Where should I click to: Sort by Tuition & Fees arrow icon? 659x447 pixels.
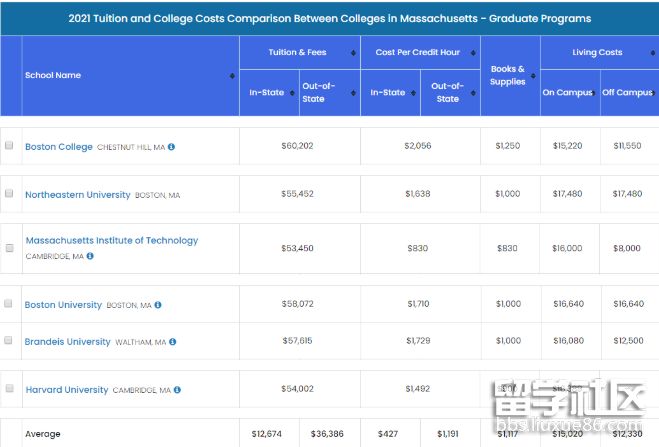pyautogui.click(x=353, y=53)
